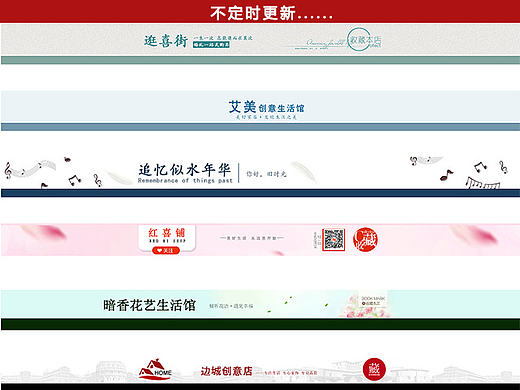
Task: Click the 艾美 创意生活馆 shop title
Action: [x=266, y=107]
